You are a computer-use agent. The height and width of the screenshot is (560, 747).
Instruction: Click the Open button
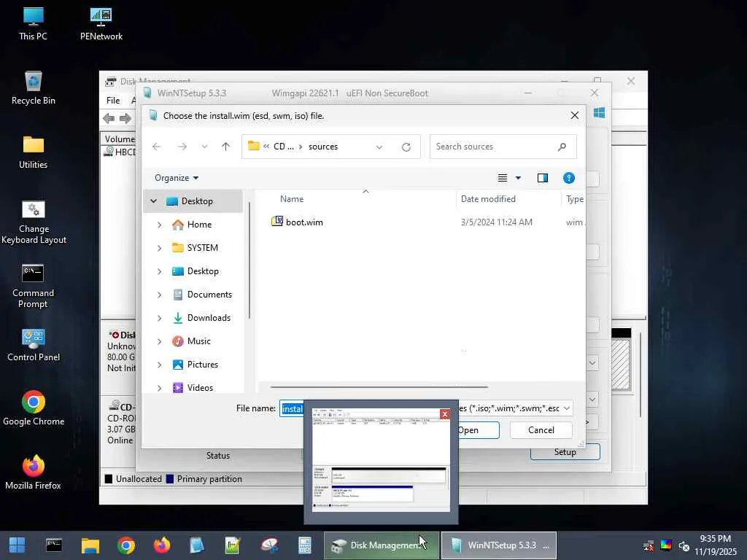coord(477,430)
